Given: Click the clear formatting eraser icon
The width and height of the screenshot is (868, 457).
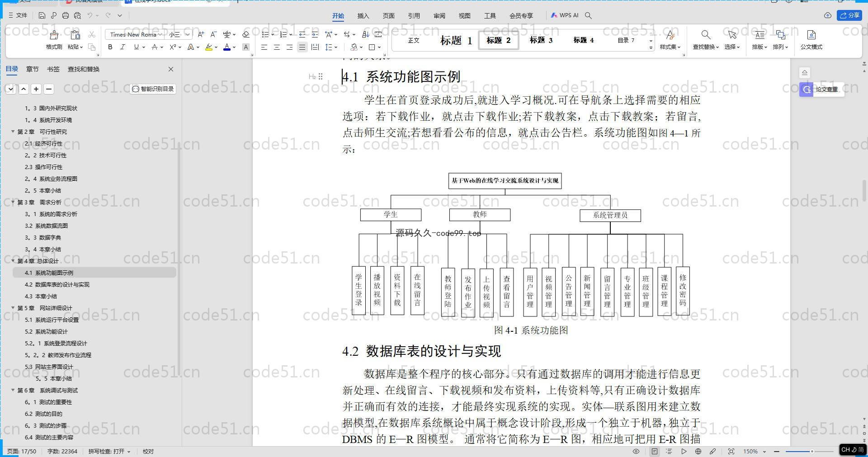Looking at the screenshot, I should [x=246, y=34].
